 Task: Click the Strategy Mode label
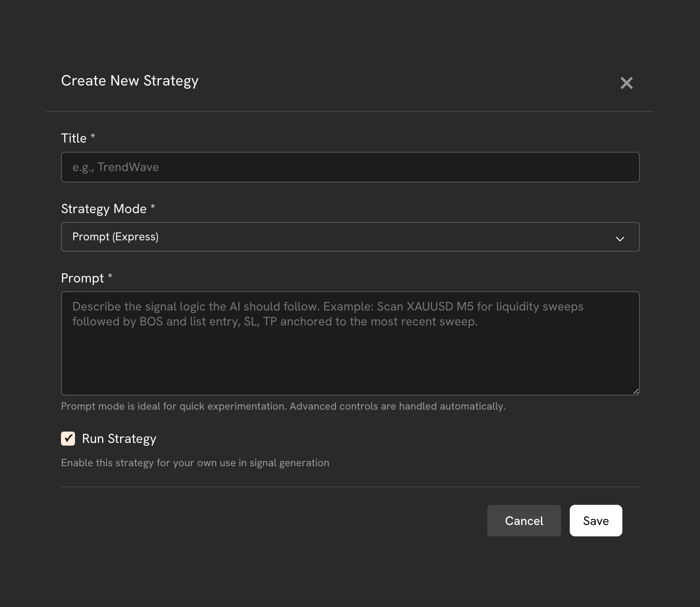coord(104,209)
